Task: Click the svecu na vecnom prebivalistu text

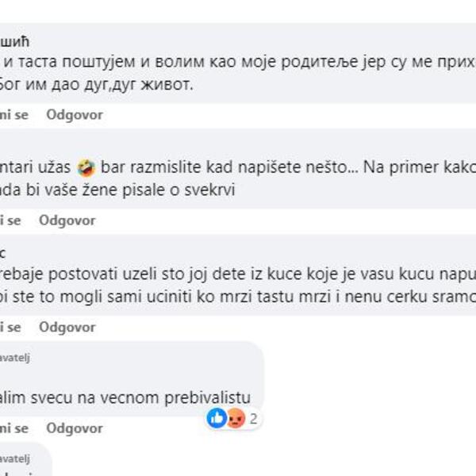Action: 131,397
